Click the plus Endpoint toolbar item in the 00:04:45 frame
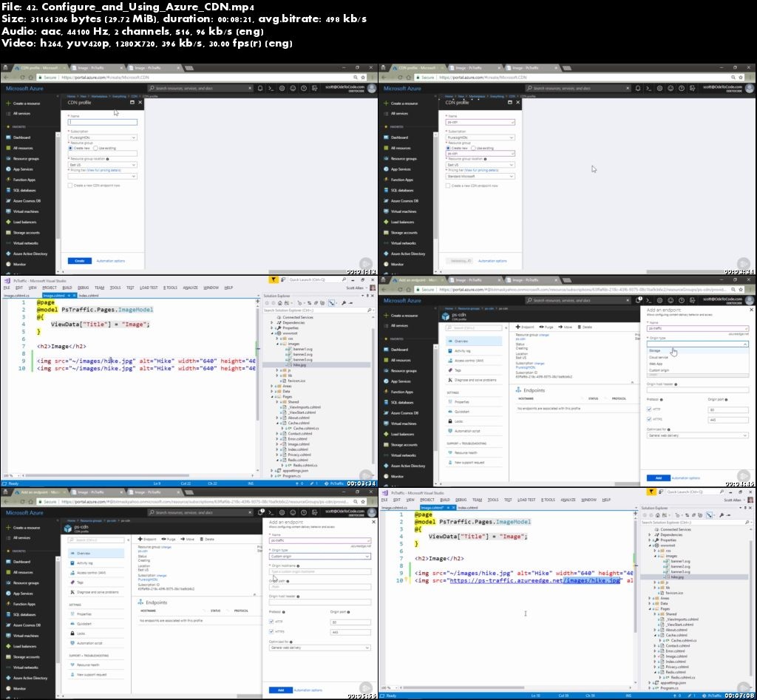 (x=524, y=327)
